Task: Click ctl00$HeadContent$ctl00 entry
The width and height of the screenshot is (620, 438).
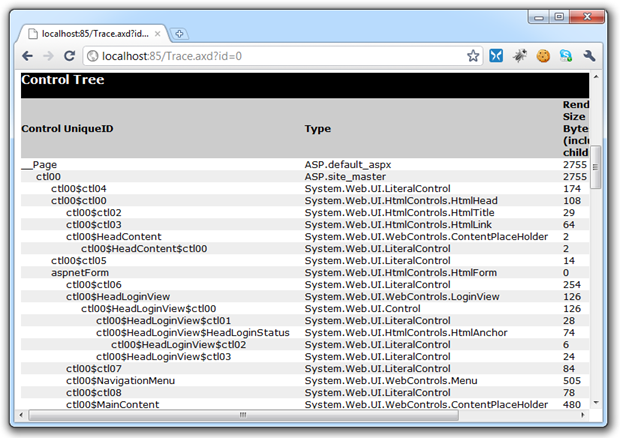Action: [x=144, y=249]
